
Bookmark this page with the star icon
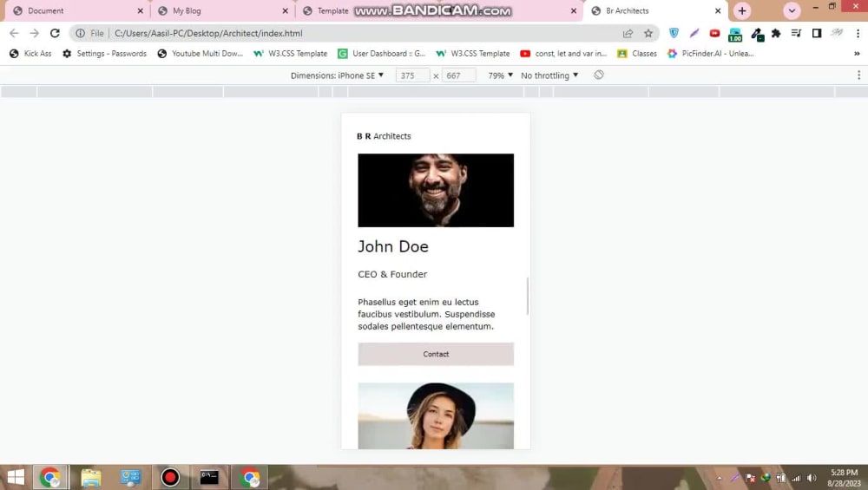pos(648,33)
